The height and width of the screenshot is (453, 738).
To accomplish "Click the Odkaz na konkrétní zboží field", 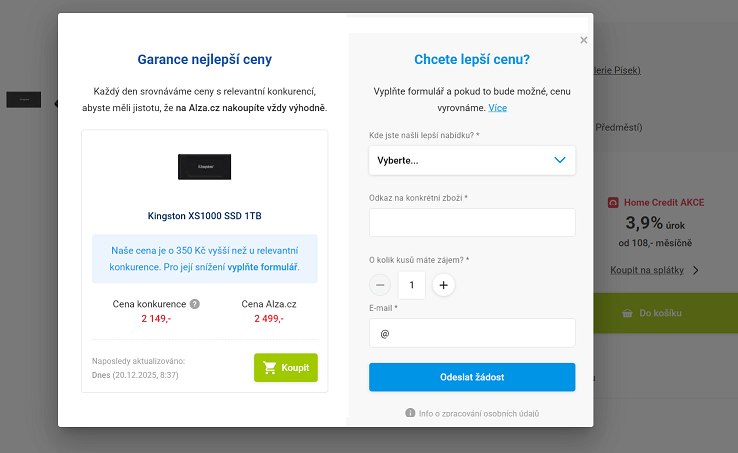I will pyautogui.click(x=472, y=222).
